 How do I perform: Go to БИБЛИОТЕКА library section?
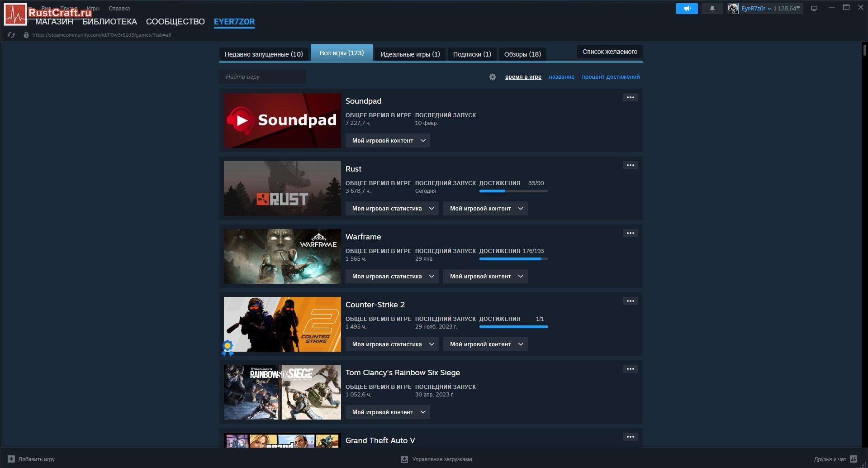pos(109,22)
